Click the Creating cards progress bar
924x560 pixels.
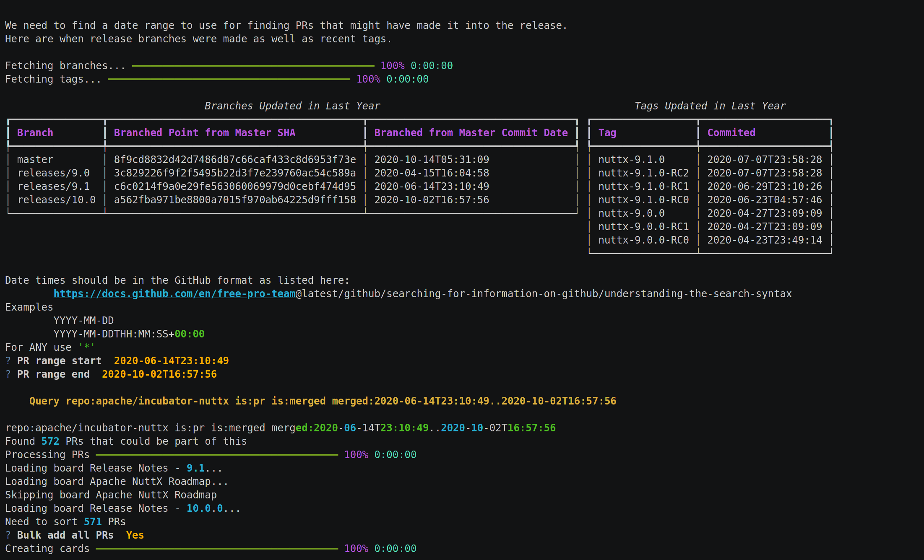216,549
